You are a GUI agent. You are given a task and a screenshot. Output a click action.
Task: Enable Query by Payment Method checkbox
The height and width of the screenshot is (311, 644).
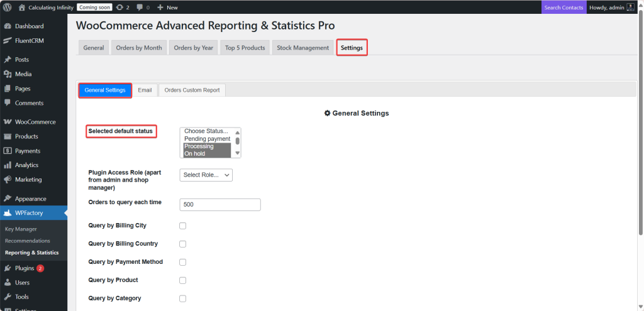point(183,262)
